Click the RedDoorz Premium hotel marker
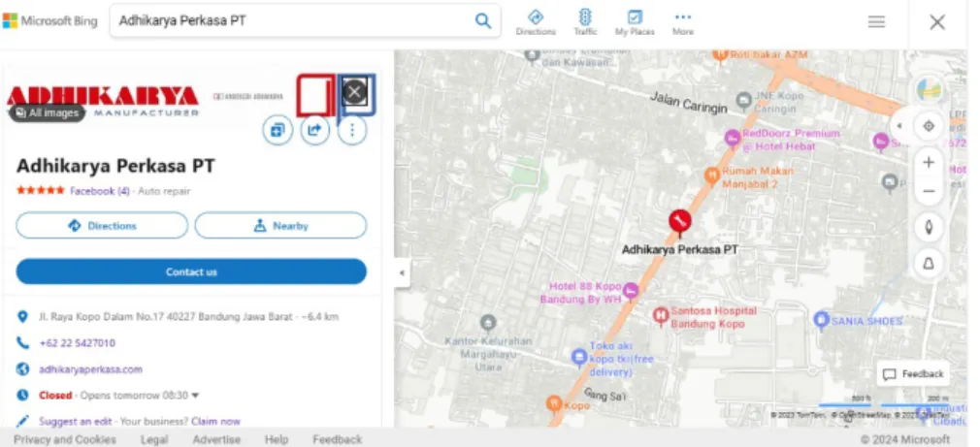The image size is (980, 447). (x=732, y=138)
